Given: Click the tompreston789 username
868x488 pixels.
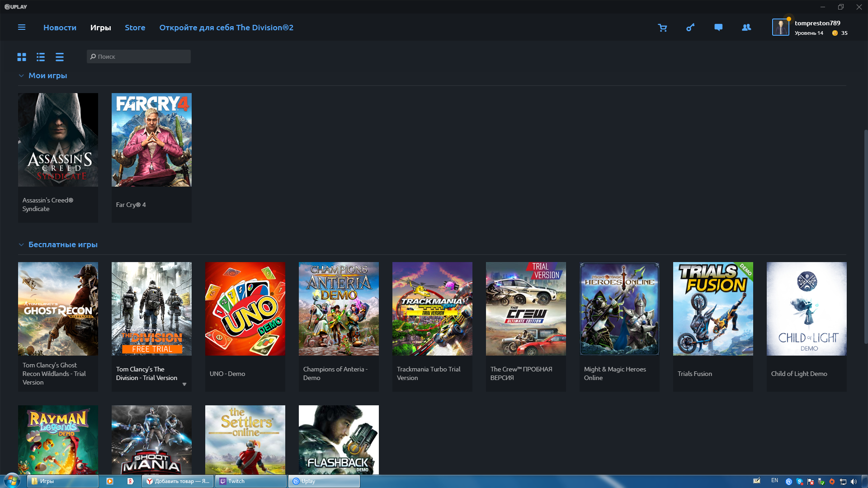Looking at the screenshot, I should pyautogui.click(x=817, y=23).
